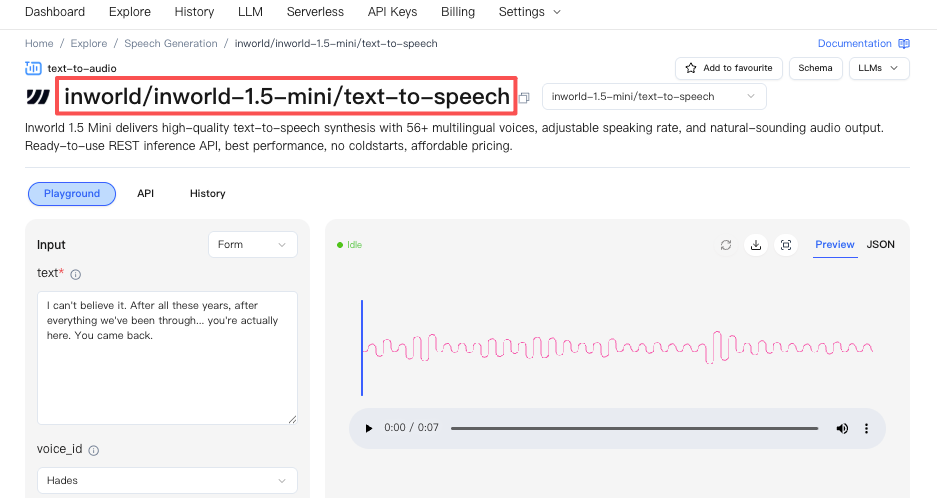
Task: Click the audio progress seek bar
Action: point(635,429)
